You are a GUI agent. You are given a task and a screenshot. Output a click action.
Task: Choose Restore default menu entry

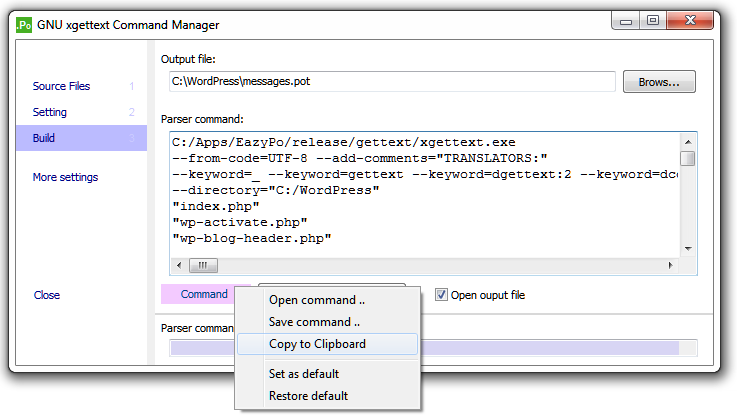click(327, 396)
